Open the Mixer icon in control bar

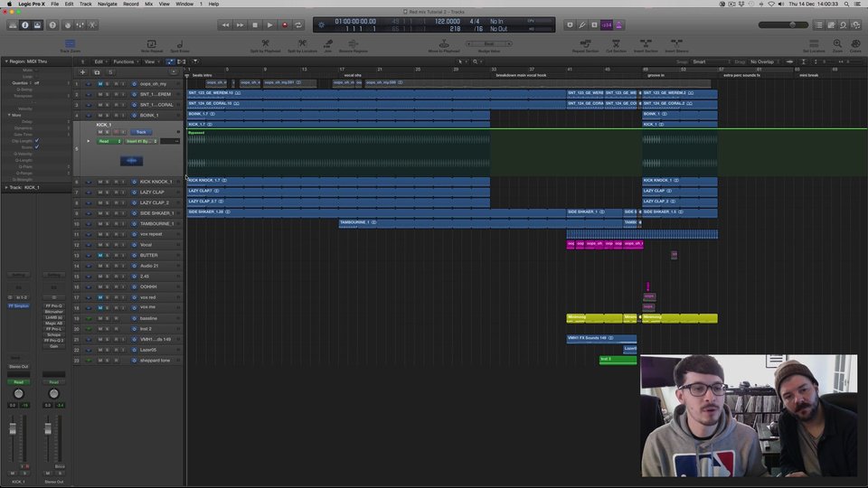coord(80,25)
